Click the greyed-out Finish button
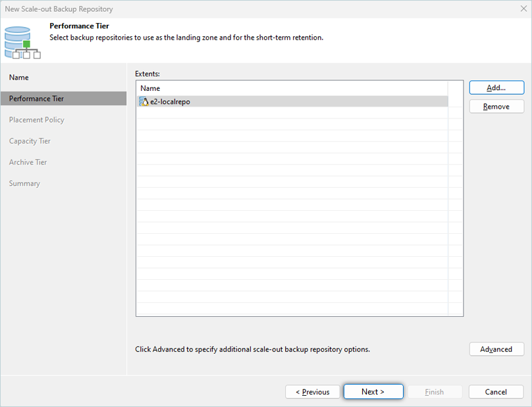 435,392
